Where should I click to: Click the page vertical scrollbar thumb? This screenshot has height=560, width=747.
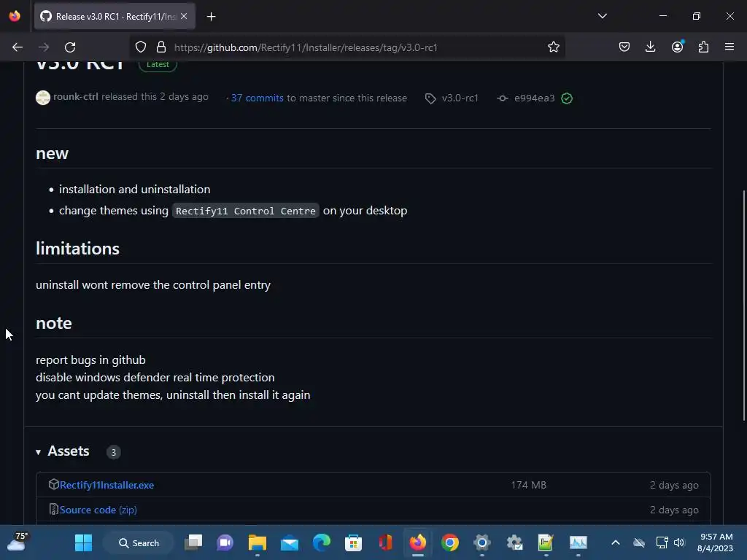(x=743, y=306)
